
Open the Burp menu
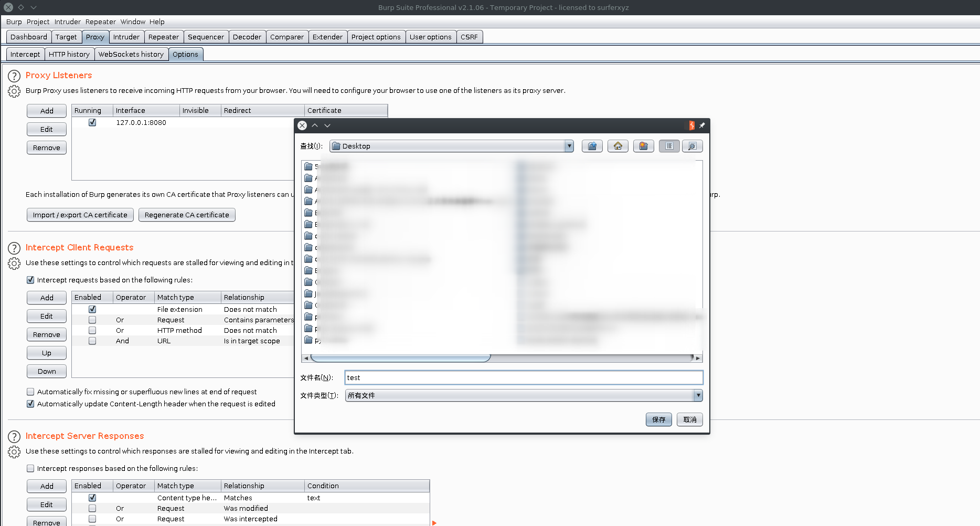pyautogui.click(x=14, y=22)
